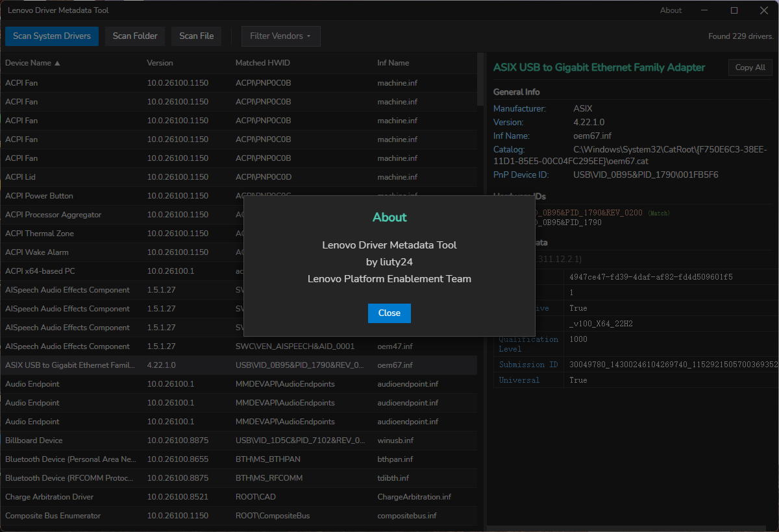779x532 pixels.
Task: Select the ACPI Lid row
Action: [238, 177]
